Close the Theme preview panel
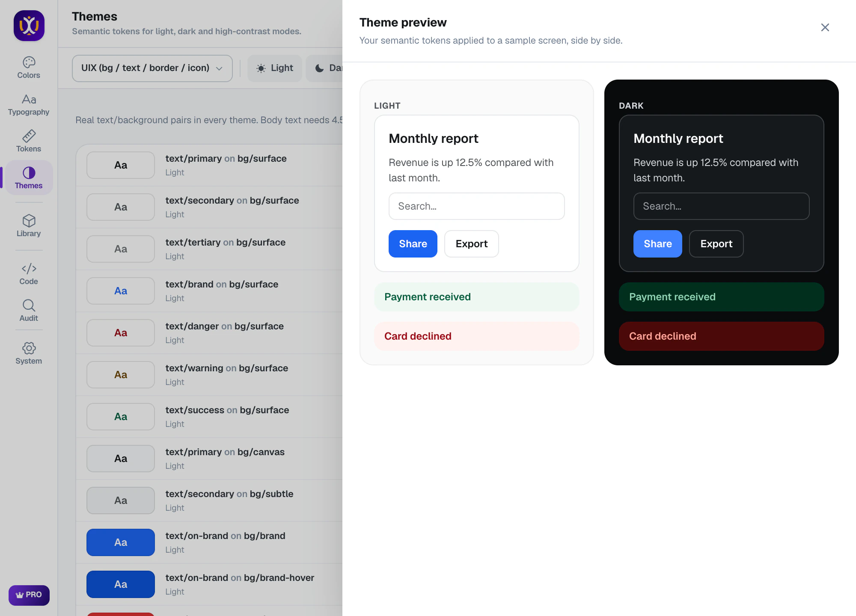856x616 pixels. pyautogui.click(x=825, y=27)
